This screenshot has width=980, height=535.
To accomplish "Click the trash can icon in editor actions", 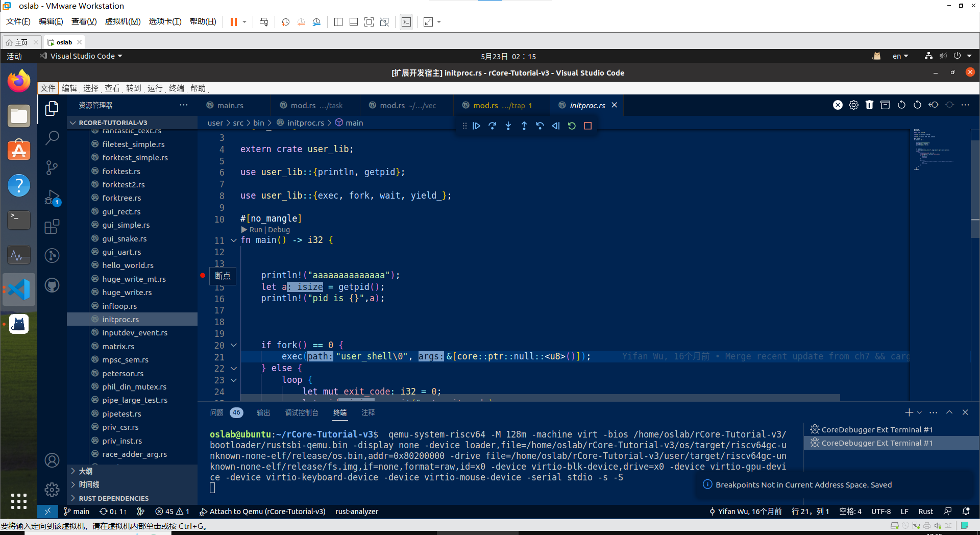I will 869,105.
